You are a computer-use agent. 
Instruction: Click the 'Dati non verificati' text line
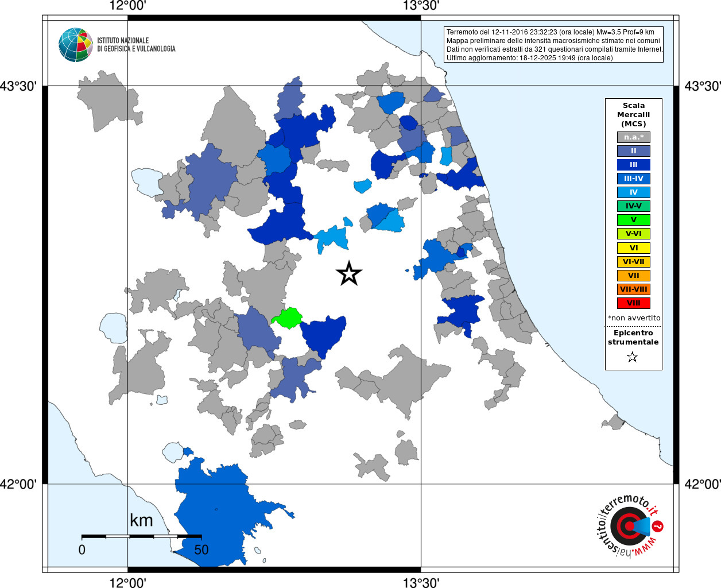click(555, 49)
